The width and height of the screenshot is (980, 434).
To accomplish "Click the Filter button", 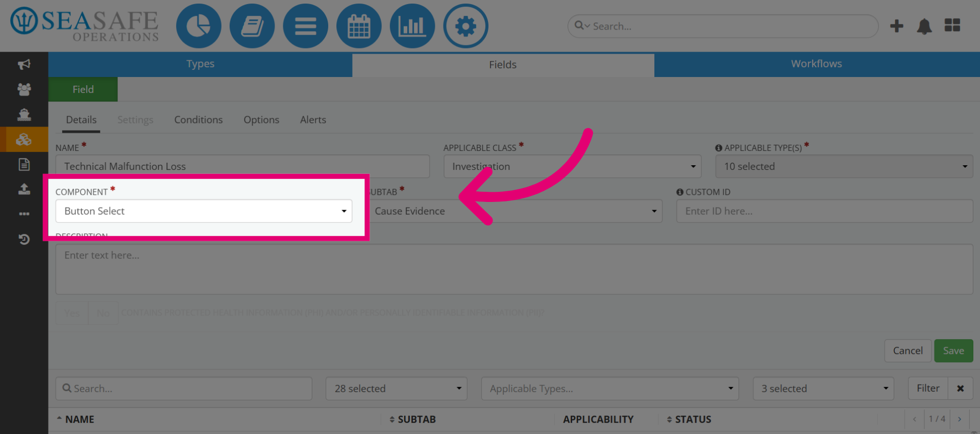I will click(928, 389).
